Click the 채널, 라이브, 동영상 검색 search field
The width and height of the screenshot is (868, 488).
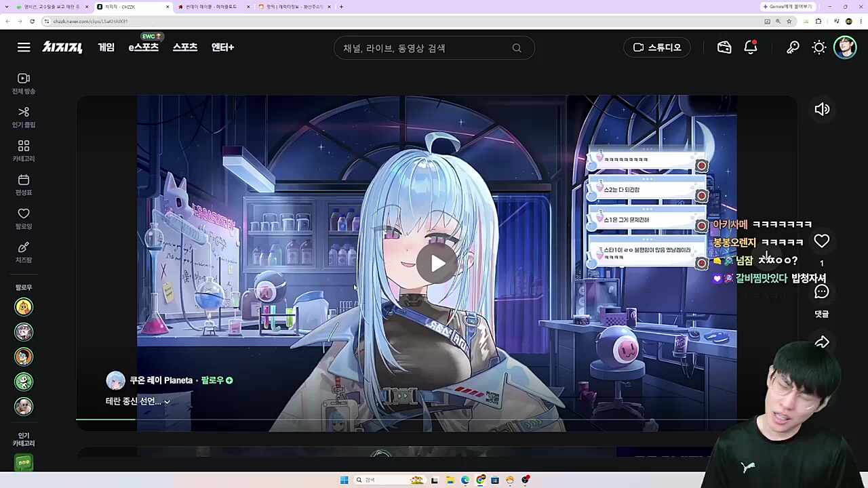(434, 48)
